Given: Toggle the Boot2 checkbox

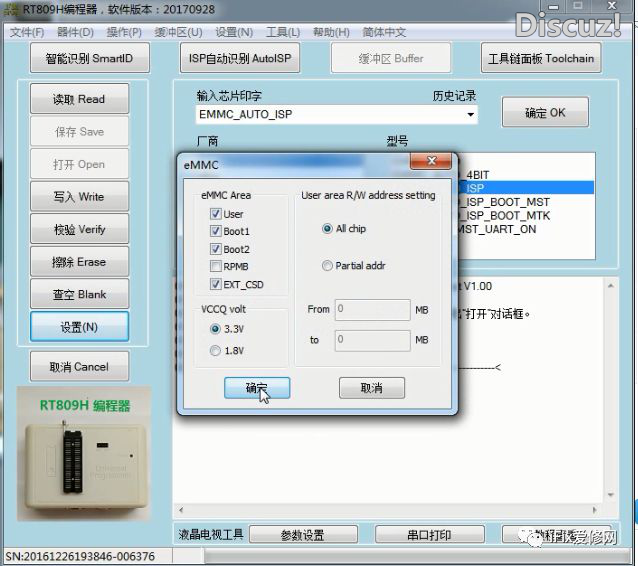Looking at the screenshot, I should 216,249.
